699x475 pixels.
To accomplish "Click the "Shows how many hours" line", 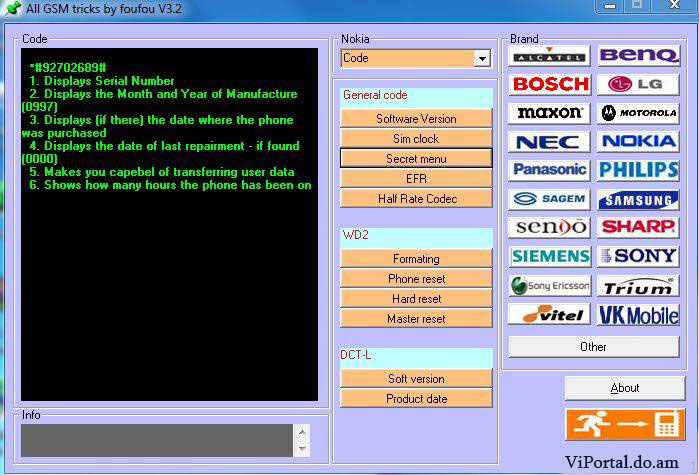I will click(x=170, y=185).
